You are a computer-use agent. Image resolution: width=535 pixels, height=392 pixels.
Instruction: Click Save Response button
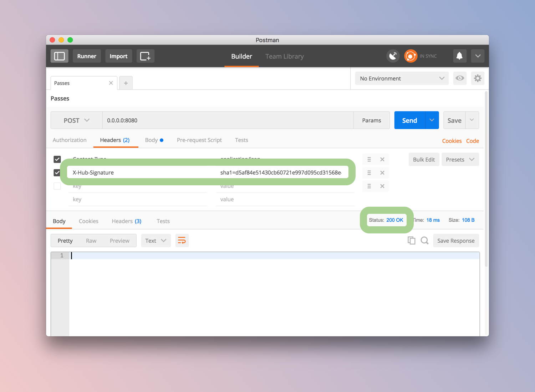(456, 241)
